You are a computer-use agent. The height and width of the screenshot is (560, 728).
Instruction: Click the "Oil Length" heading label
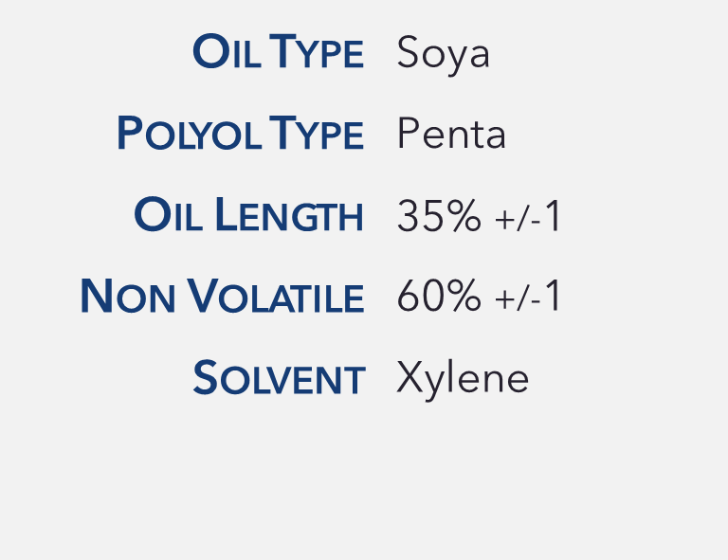pos(249,216)
